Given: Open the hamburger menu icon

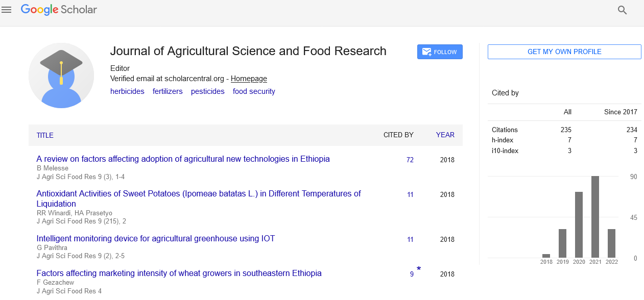Looking at the screenshot, I should (7, 10).
